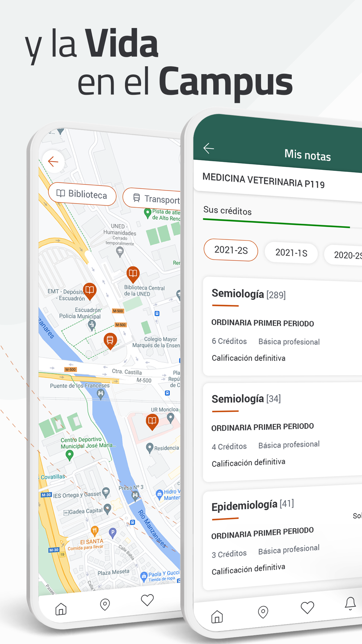Tap the Biblioteca Central de la UNED pin
362x644 pixels.
coord(133,274)
